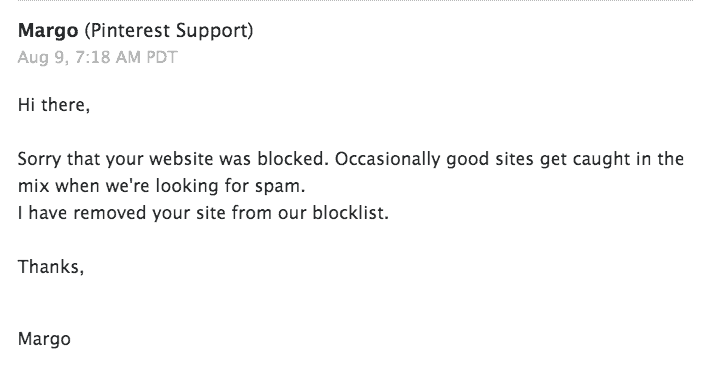Click the Thanks closing line

point(51,267)
